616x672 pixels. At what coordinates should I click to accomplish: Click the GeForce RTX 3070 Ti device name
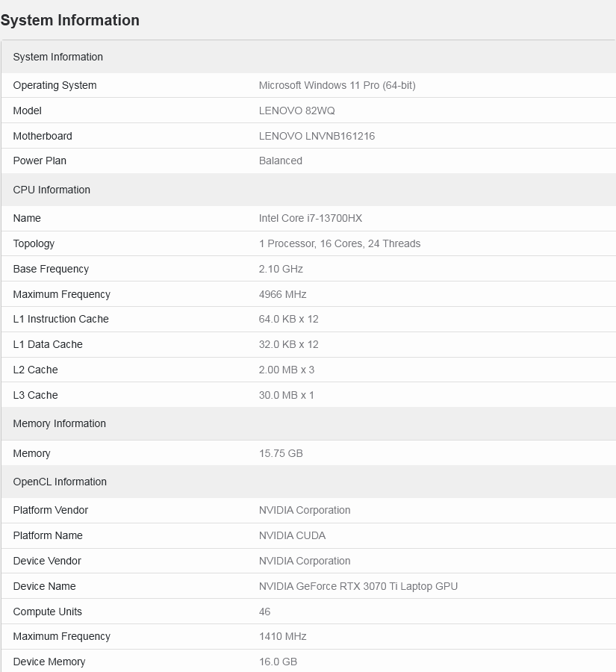358,586
